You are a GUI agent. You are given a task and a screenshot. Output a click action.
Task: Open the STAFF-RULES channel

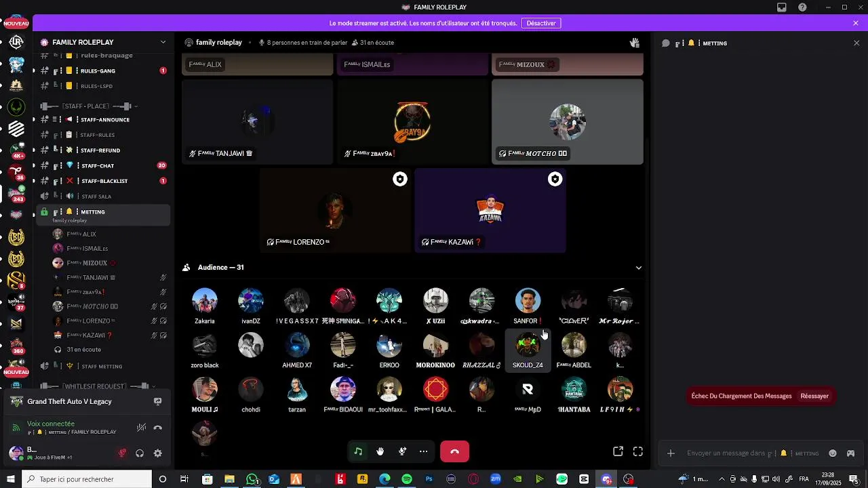point(104,135)
